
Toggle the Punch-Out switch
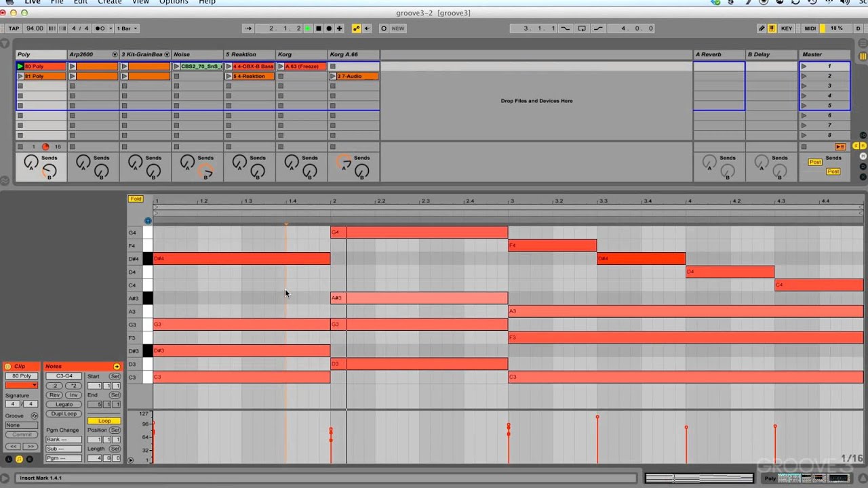click(598, 28)
